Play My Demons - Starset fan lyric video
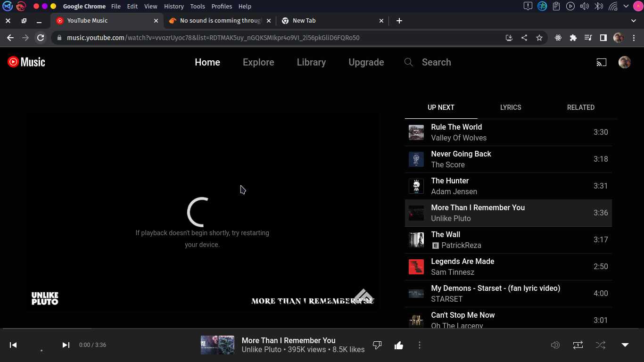The height and width of the screenshot is (362, 644). (508, 294)
